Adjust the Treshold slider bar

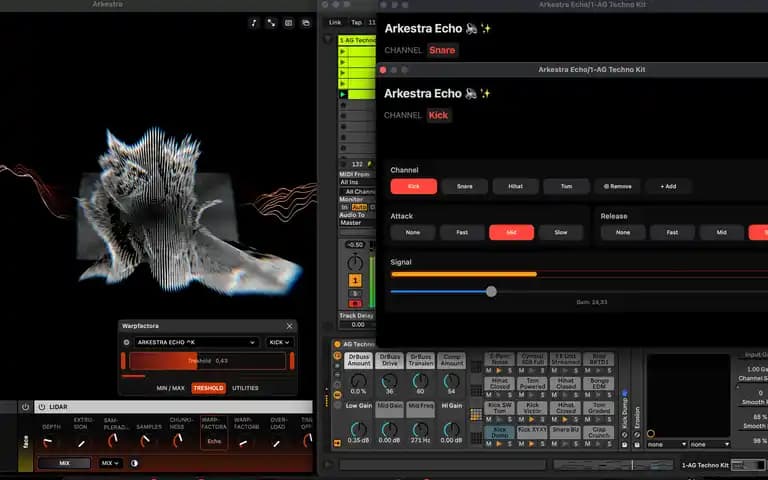208,361
